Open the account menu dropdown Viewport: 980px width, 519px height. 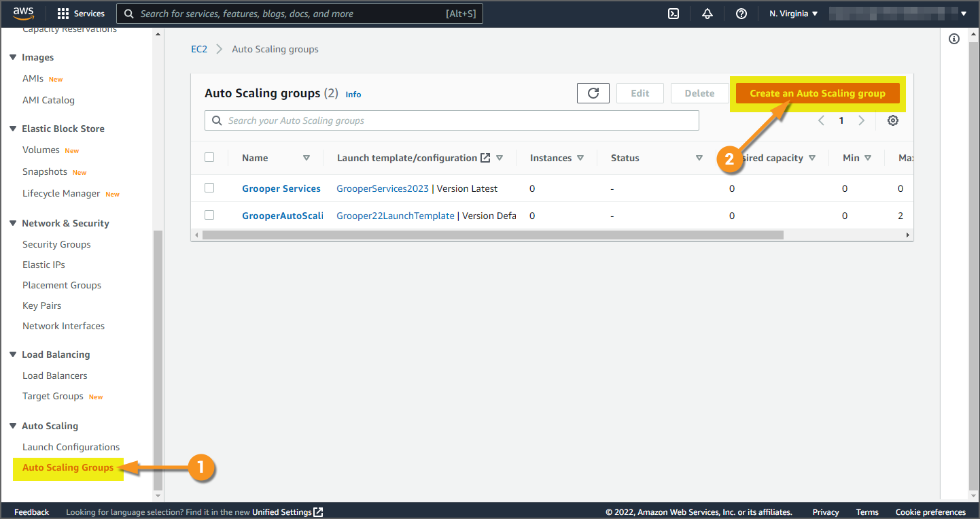tap(898, 14)
